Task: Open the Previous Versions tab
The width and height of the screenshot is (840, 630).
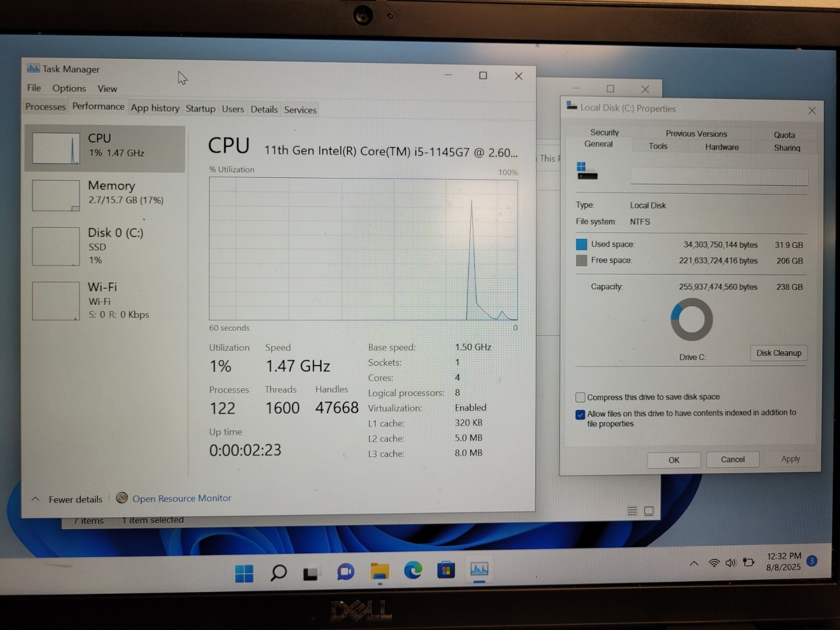Action: point(696,134)
